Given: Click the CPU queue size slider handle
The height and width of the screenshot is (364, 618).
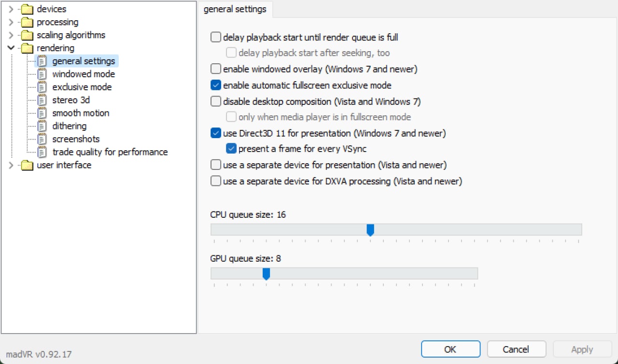Looking at the screenshot, I should click(370, 230).
